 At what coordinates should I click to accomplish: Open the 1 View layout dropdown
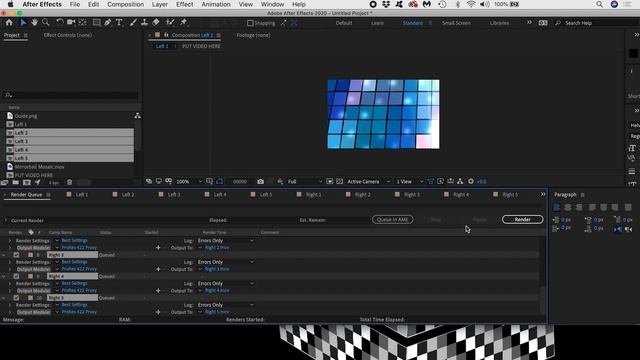[409, 182]
